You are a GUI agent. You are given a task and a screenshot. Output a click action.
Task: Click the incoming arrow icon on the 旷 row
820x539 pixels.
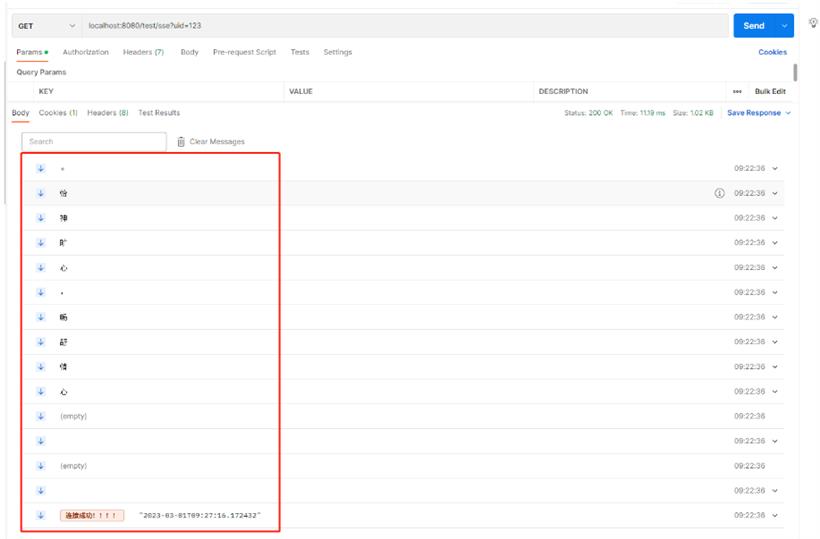tap(41, 243)
